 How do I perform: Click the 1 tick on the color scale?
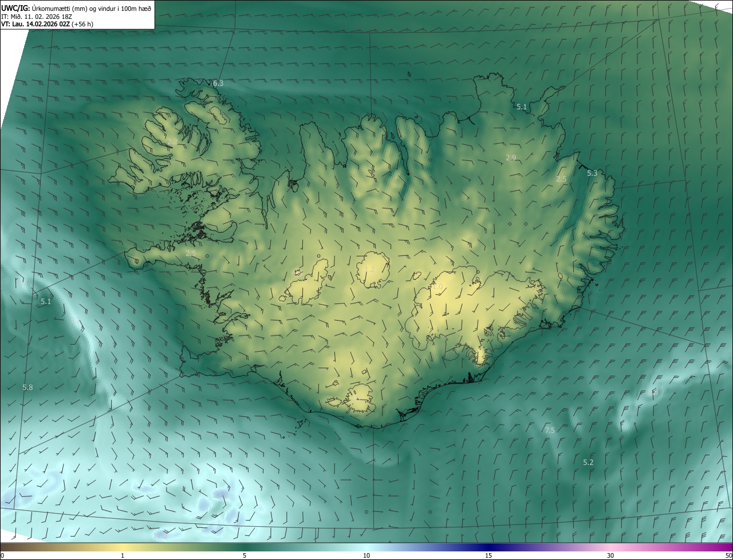(x=123, y=555)
